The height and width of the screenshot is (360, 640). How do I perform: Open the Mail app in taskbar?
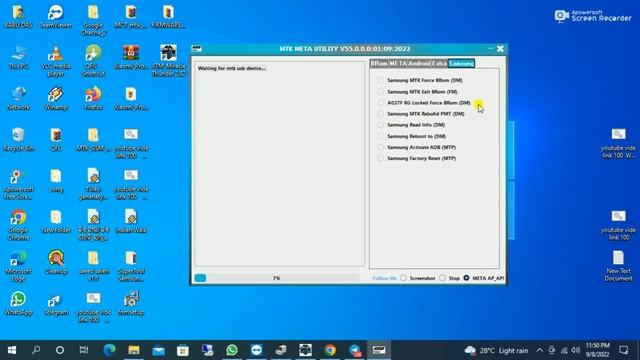[158, 350]
